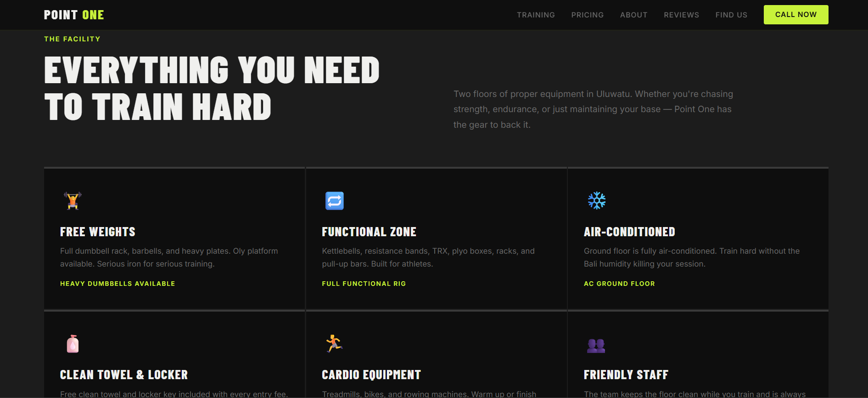Click the 'Kettlebells, resistance bands' description
The image size is (868, 398).
[x=428, y=257]
